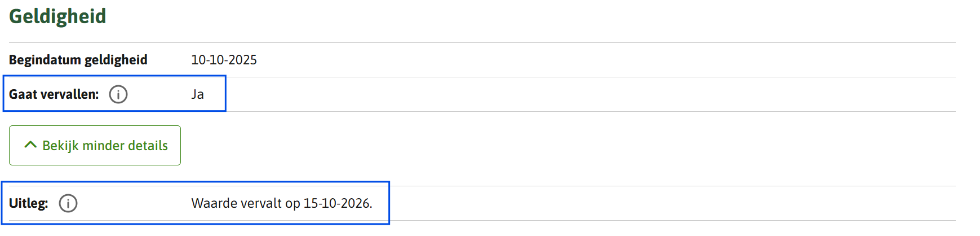
Task: Click the full Waarde vervalt explanation sentence
Action: (282, 203)
